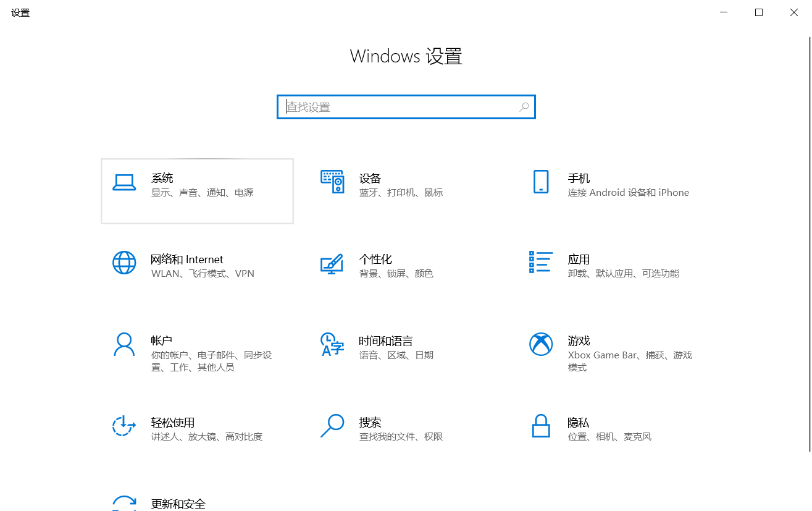Screen dimensions: 812x511
Task: Click the 蓝牙、打印机、鼠标 description
Action: coord(401,193)
